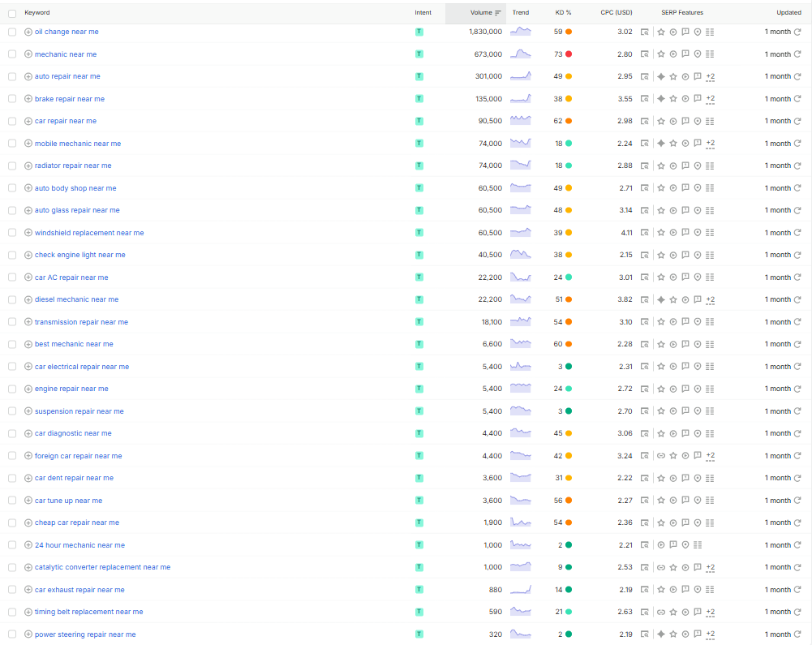The width and height of the screenshot is (812, 645).
Task: Sort table by Keyword column header
Action: coord(37,12)
